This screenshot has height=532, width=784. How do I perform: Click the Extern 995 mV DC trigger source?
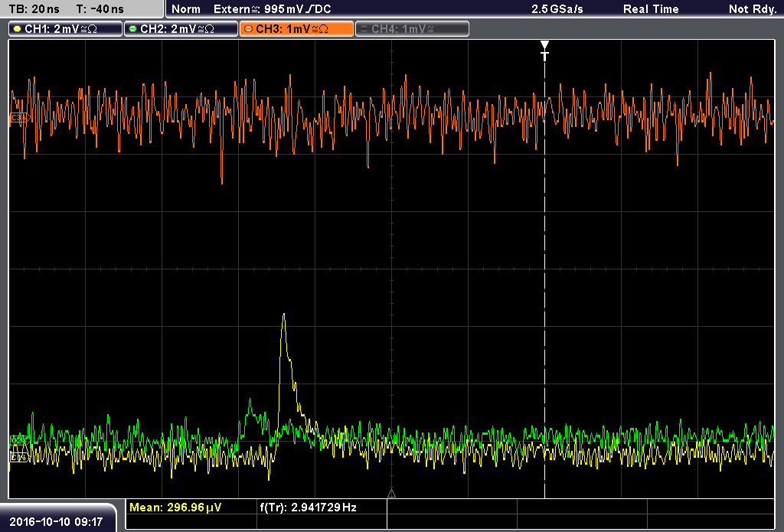(x=272, y=9)
